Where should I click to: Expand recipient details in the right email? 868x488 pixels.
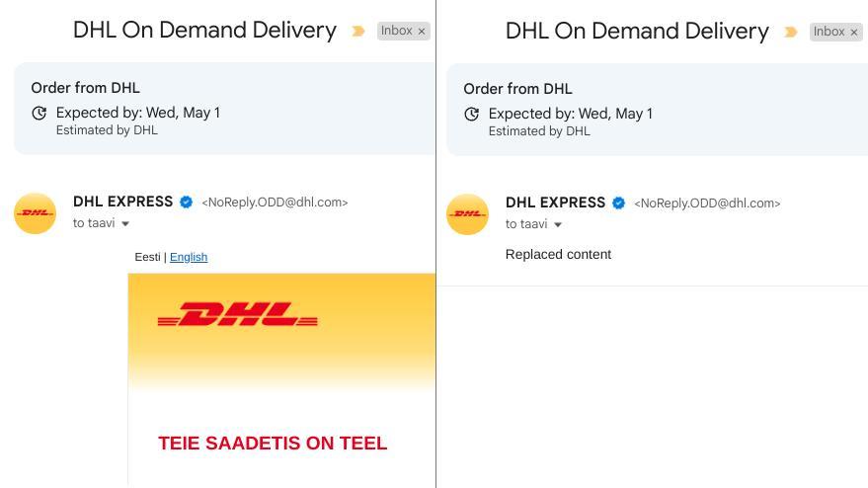point(558,225)
